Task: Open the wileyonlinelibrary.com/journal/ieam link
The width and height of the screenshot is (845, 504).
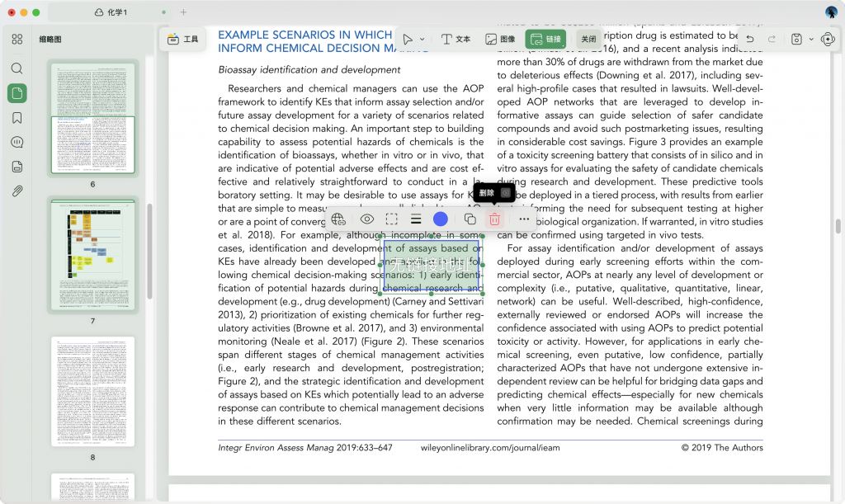Action: click(490, 447)
